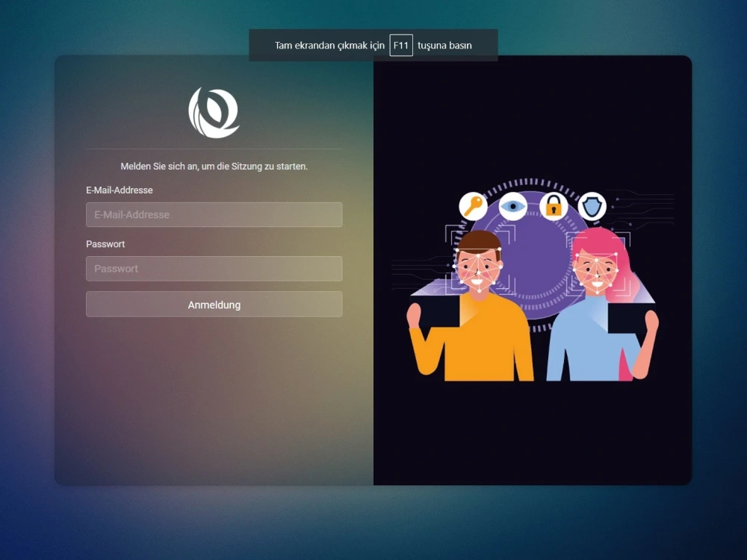Click the Anmeldung button
747x560 pixels.
point(214,305)
